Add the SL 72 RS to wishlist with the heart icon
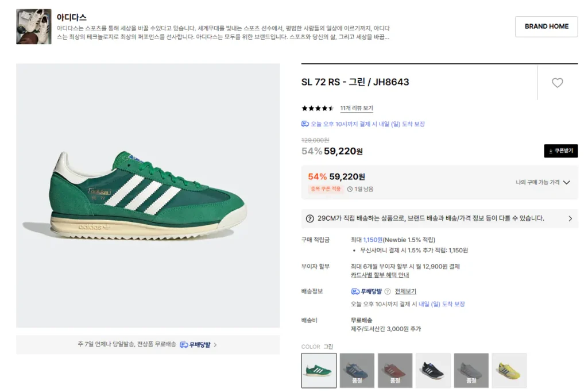 point(557,83)
